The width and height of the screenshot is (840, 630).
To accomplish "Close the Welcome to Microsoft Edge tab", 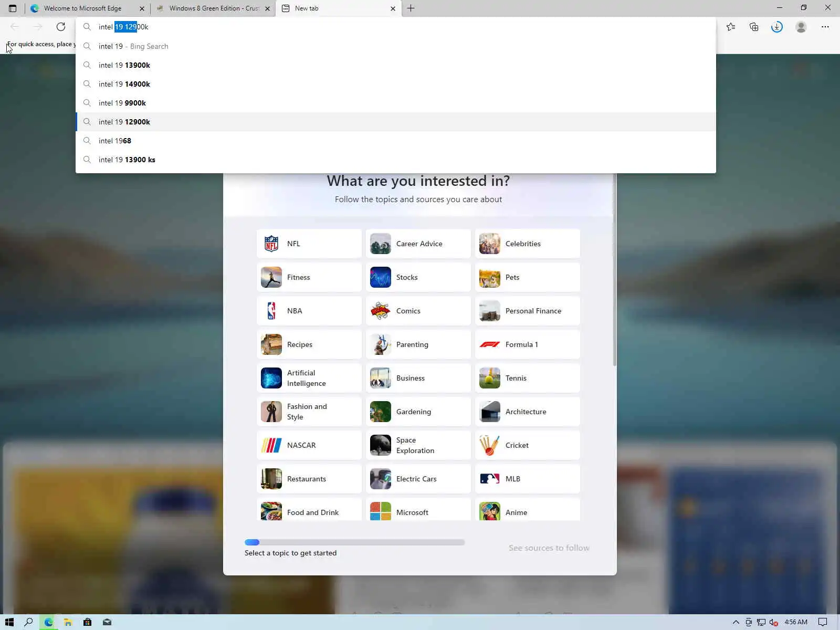I will pos(142,8).
